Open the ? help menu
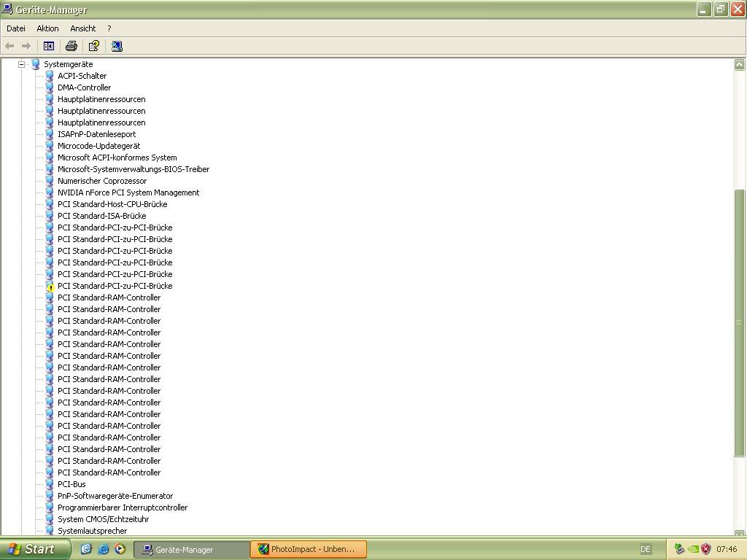This screenshot has width=747, height=560. [109, 28]
